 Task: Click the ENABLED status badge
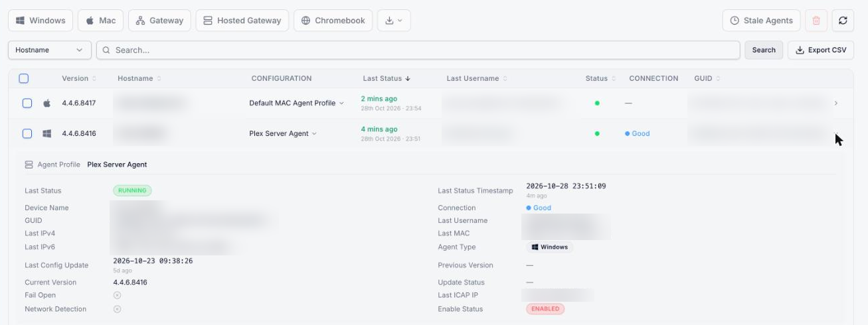click(x=545, y=309)
